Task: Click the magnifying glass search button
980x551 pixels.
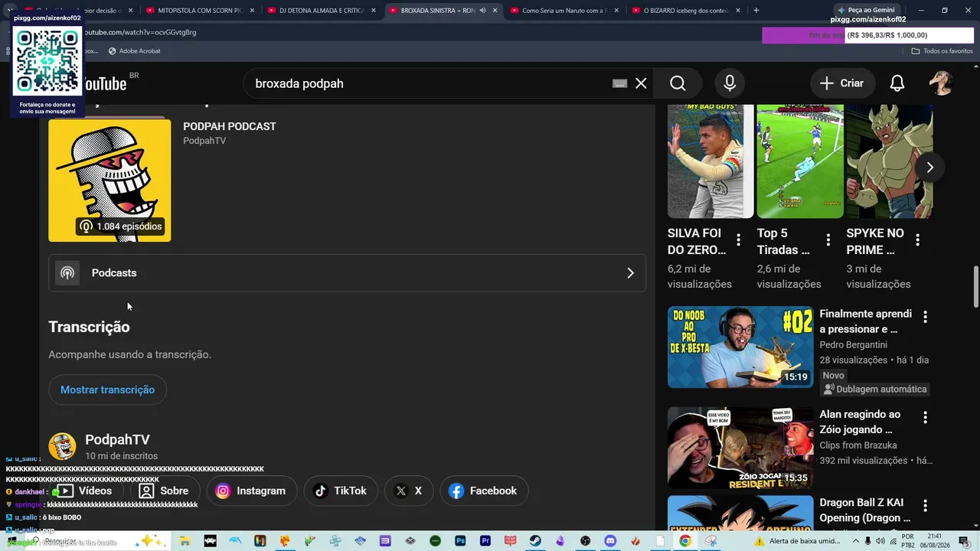Action: click(x=678, y=83)
